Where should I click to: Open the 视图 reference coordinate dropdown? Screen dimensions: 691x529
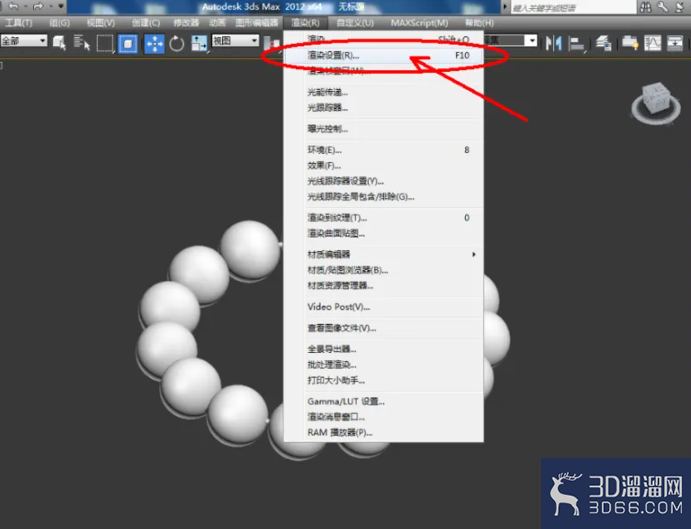[235, 41]
